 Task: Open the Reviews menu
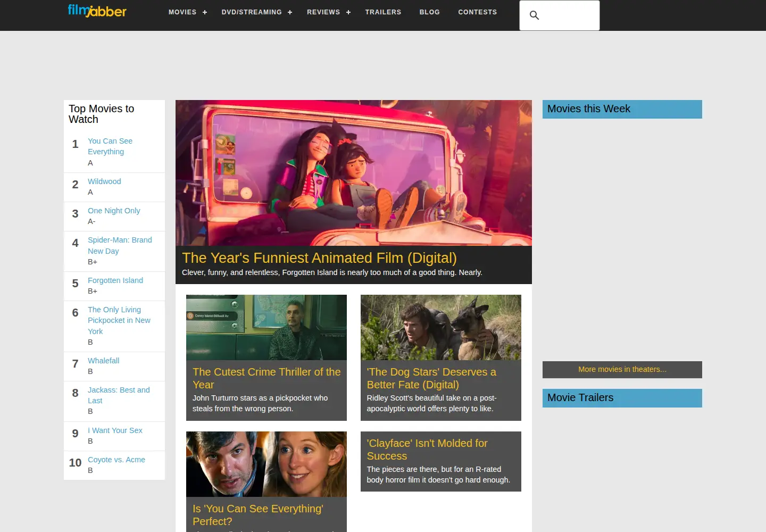[x=323, y=12]
